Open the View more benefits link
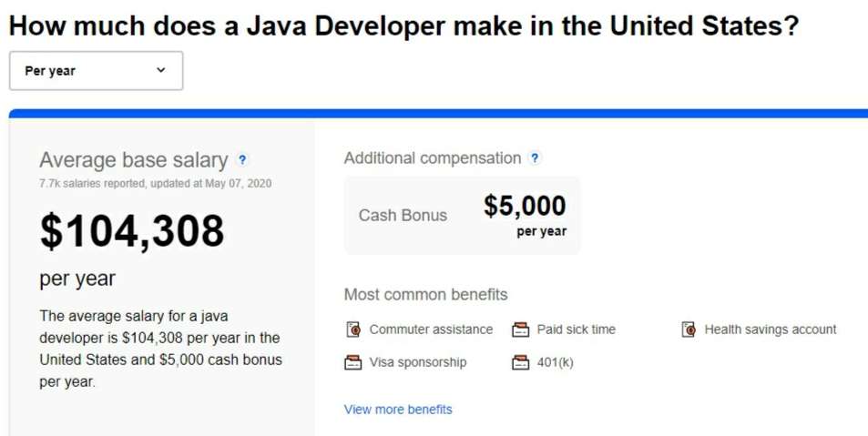This screenshot has width=868, height=436. coord(398,410)
